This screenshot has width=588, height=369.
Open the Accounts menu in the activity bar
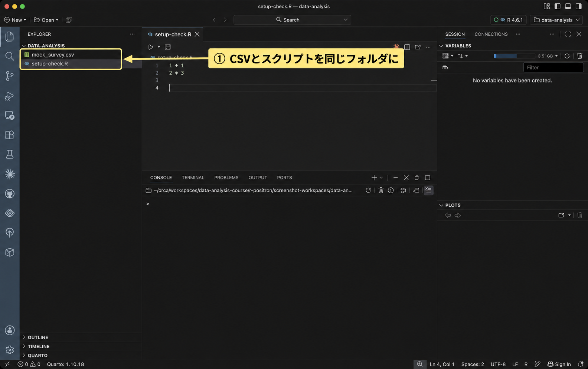tap(10, 330)
